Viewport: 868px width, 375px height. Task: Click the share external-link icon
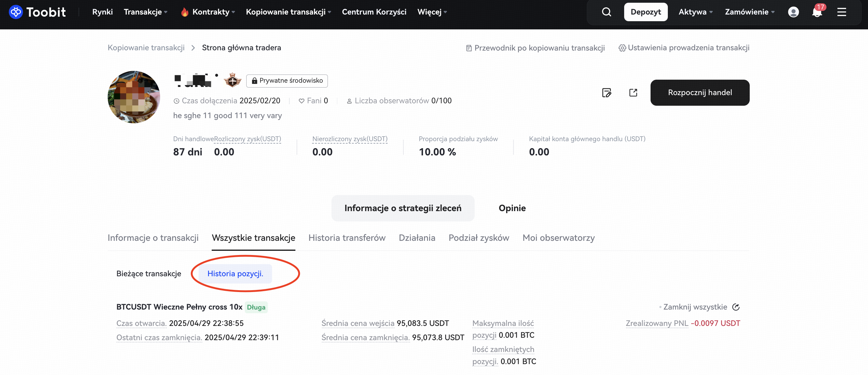pyautogui.click(x=633, y=93)
